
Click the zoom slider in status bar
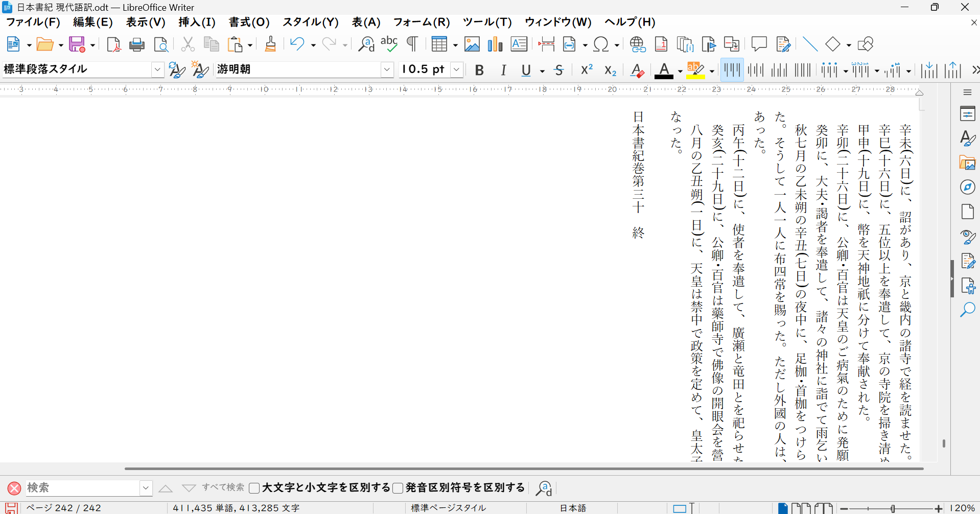pyautogui.click(x=892, y=508)
